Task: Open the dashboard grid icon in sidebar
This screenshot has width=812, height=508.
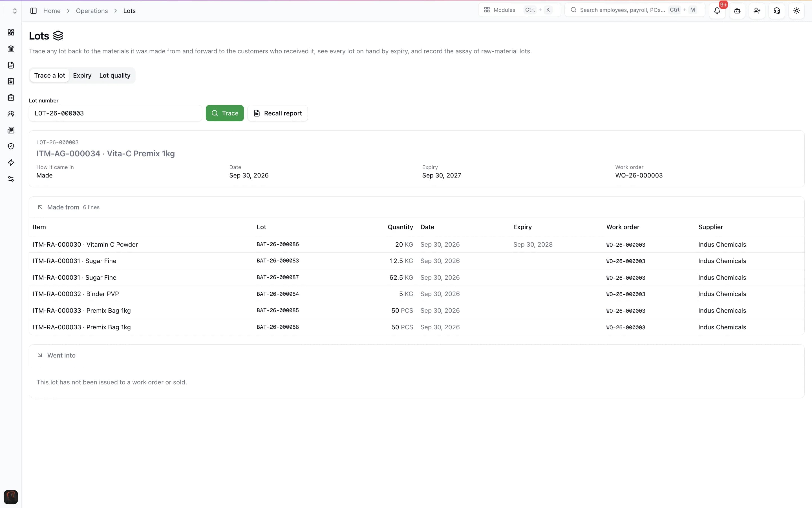Action: 11,32
